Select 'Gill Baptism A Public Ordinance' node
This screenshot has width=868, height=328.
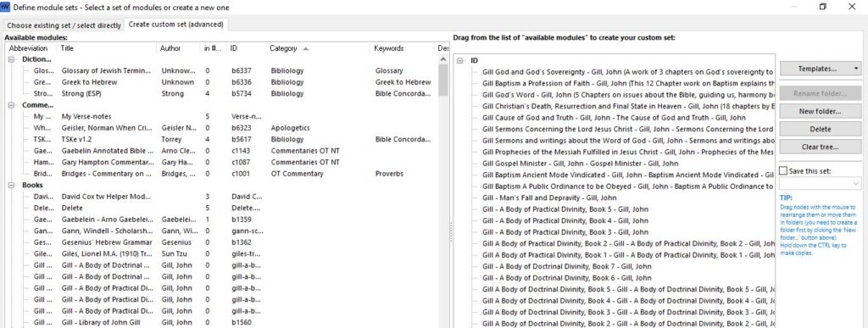pyautogui.click(x=628, y=186)
